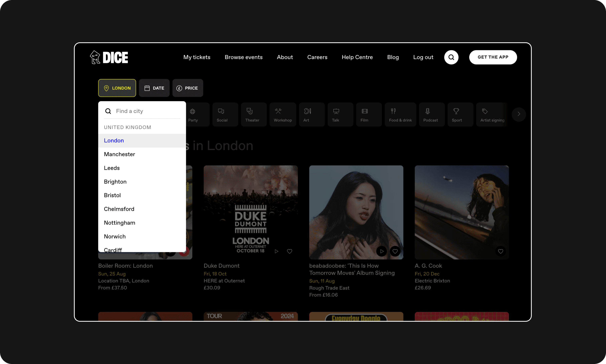Like the Duke Dumont event
This screenshot has height=364, width=606.
(289, 251)
